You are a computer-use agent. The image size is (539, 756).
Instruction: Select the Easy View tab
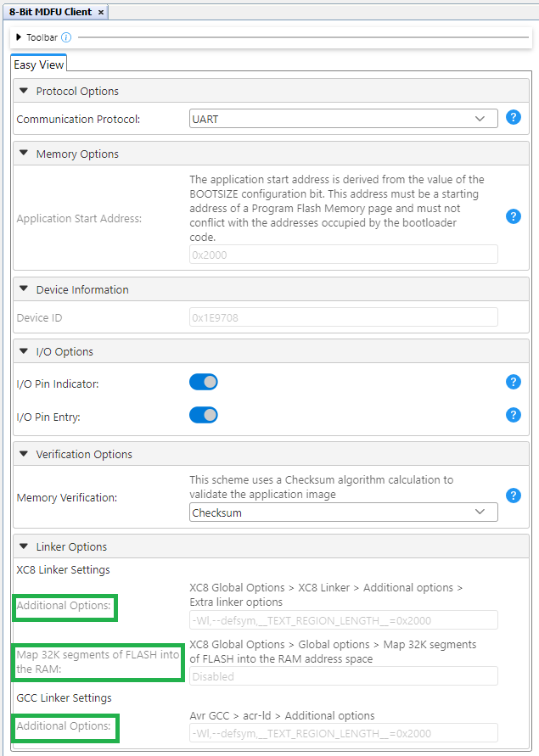coord(39,65)
